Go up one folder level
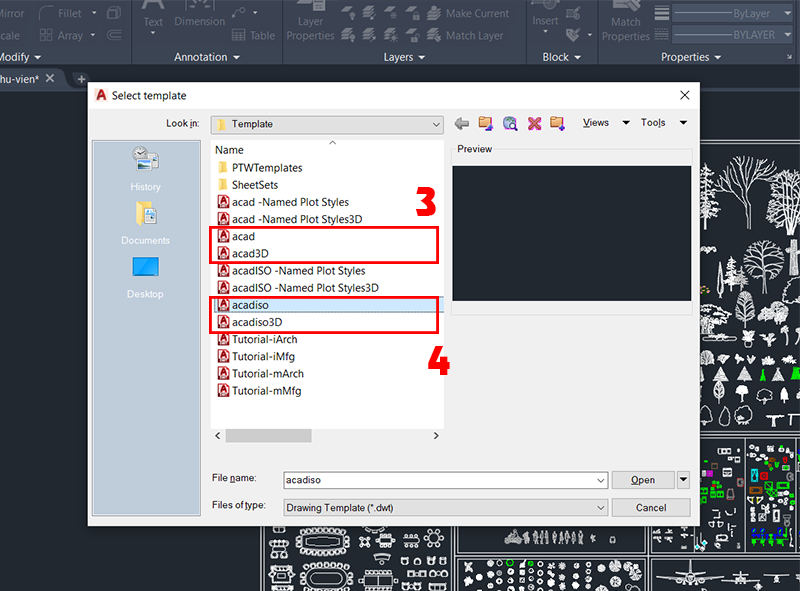 [485, 123]
